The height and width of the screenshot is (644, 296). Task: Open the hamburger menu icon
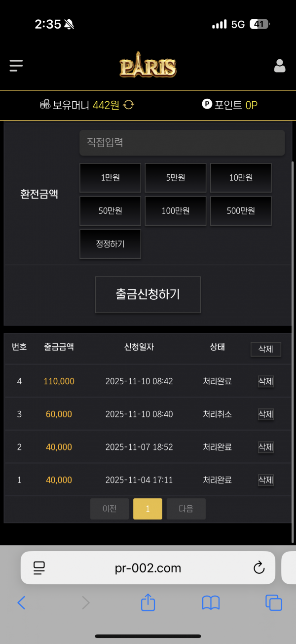pos(16,66)
